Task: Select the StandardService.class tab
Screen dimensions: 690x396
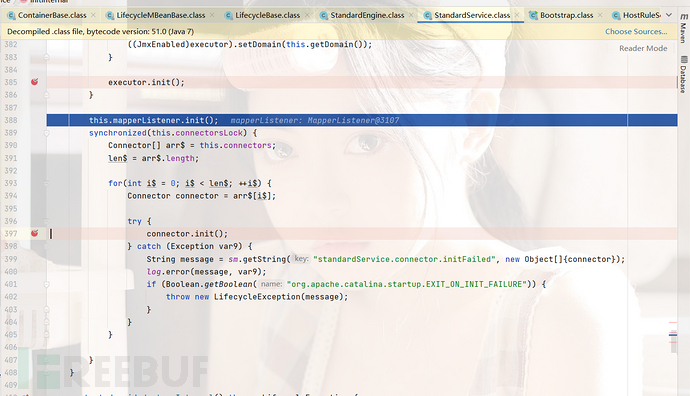Action: pos(472,15)
